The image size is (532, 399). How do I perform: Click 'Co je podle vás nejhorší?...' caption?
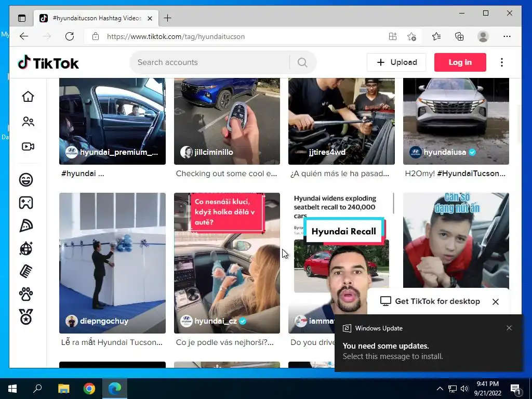click(224, 342)
